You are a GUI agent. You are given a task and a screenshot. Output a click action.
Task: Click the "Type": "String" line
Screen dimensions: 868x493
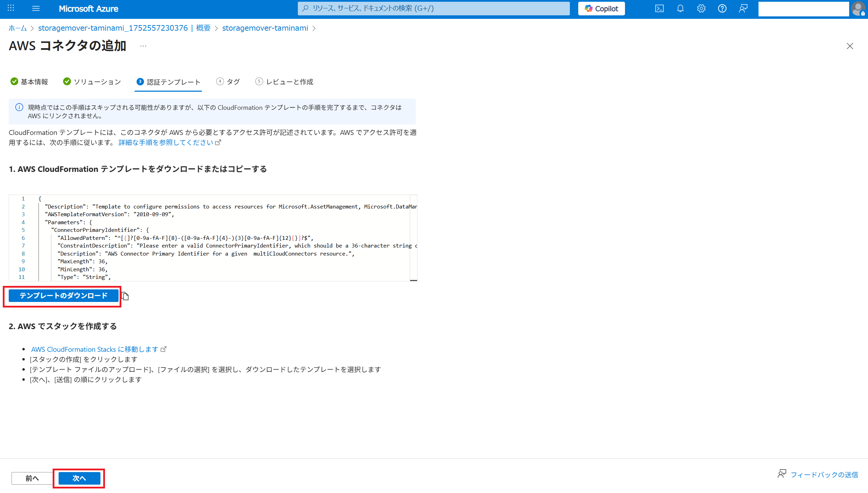(x=84, y=277)
